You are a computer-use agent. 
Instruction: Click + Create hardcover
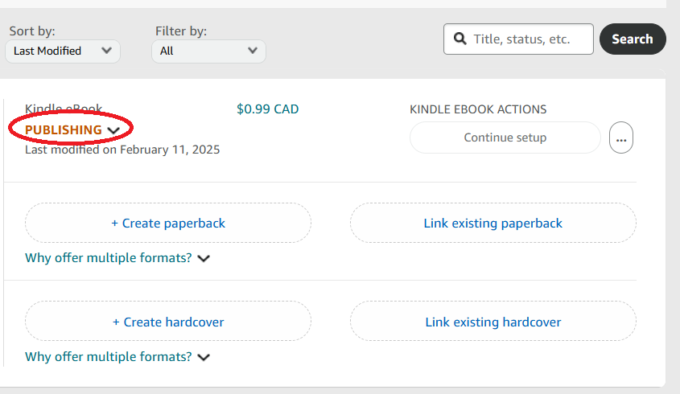coord(168,322)
